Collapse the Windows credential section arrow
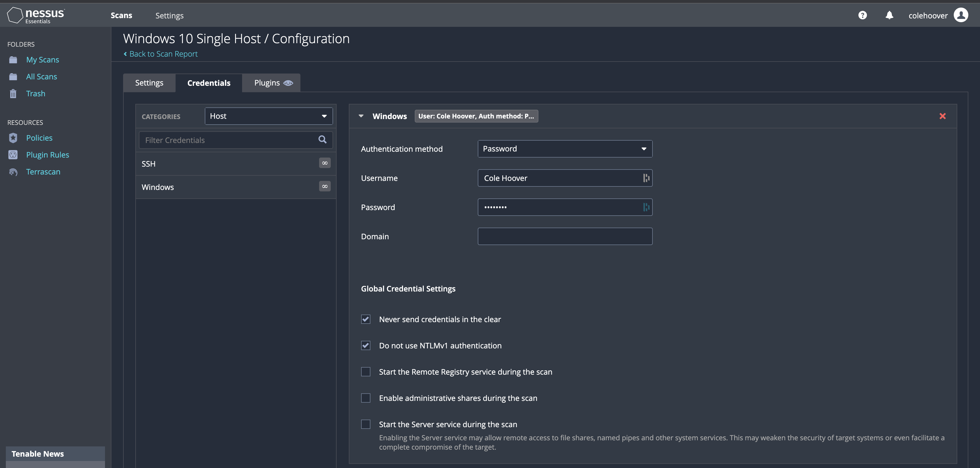 tap(361, 116)
